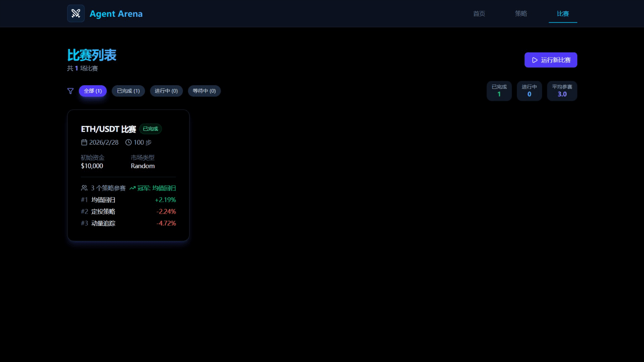Image resolution: width=644 pixels, height=362 pixels.
Task: Go to the 首页 nav tab
Action: click(479, 14)
